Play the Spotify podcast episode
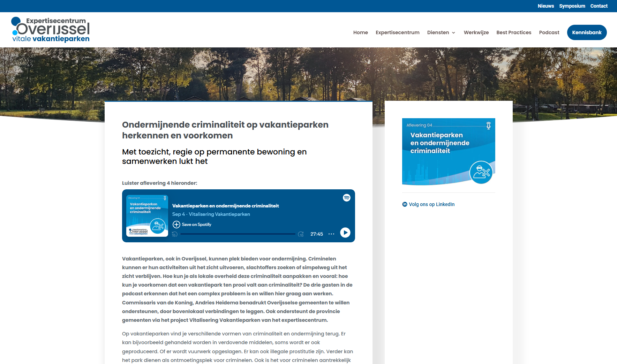This screenshot has height=364, width=617. pos(345,233)
